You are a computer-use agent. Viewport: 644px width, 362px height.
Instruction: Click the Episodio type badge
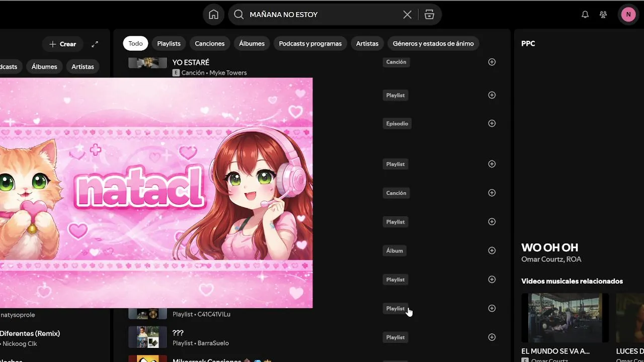click(x=397, y=123)
